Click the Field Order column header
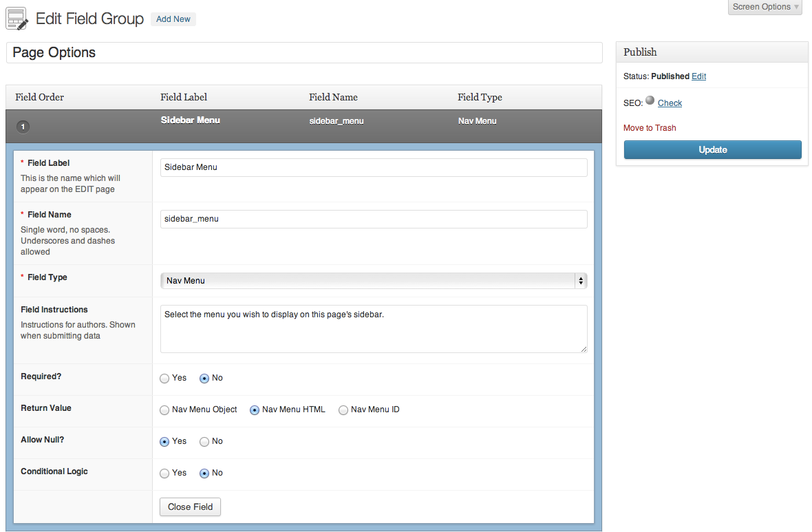 [39, 98]
